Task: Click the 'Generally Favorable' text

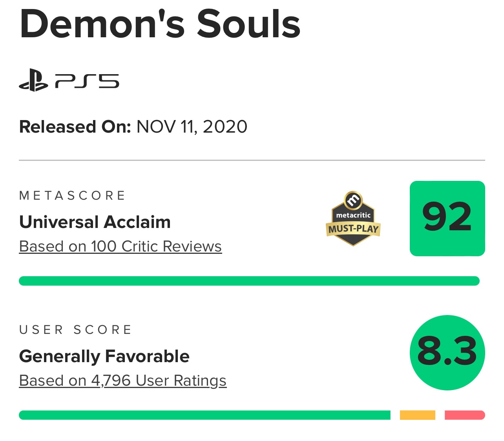Action: 104,356
